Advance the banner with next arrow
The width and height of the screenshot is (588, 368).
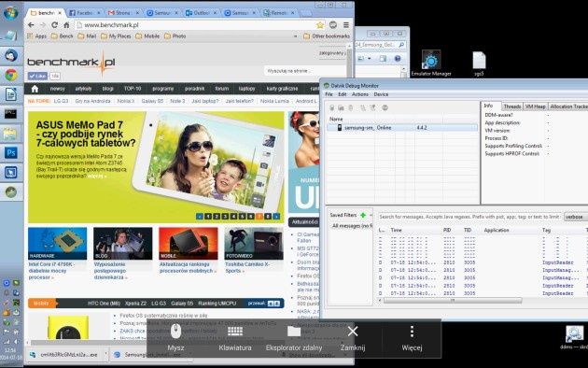pyautogui.click(x=276, y=217)
